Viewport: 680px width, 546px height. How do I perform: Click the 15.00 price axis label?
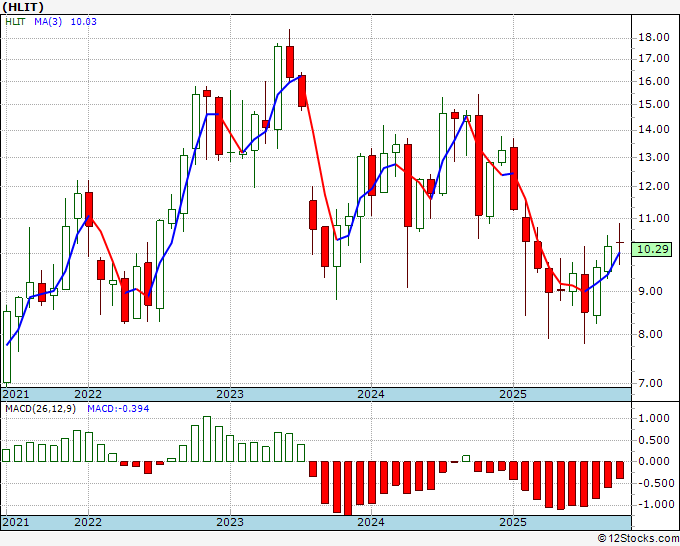(x=654, y=104)
